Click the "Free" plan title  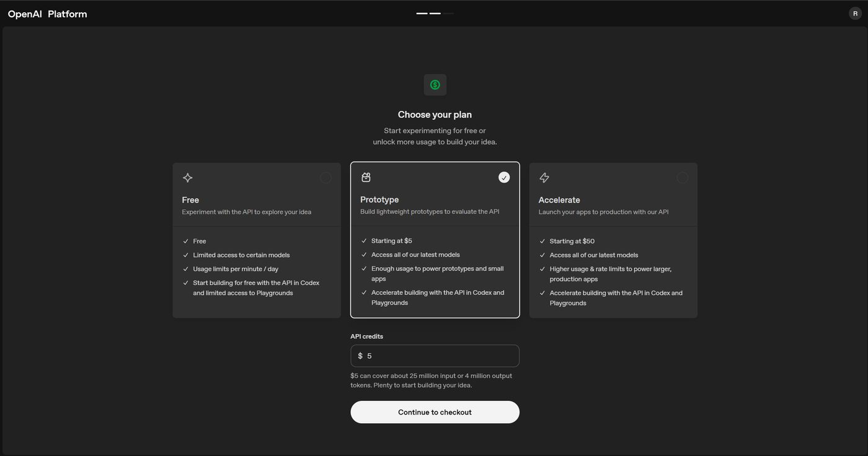click(x=190, y=200)
